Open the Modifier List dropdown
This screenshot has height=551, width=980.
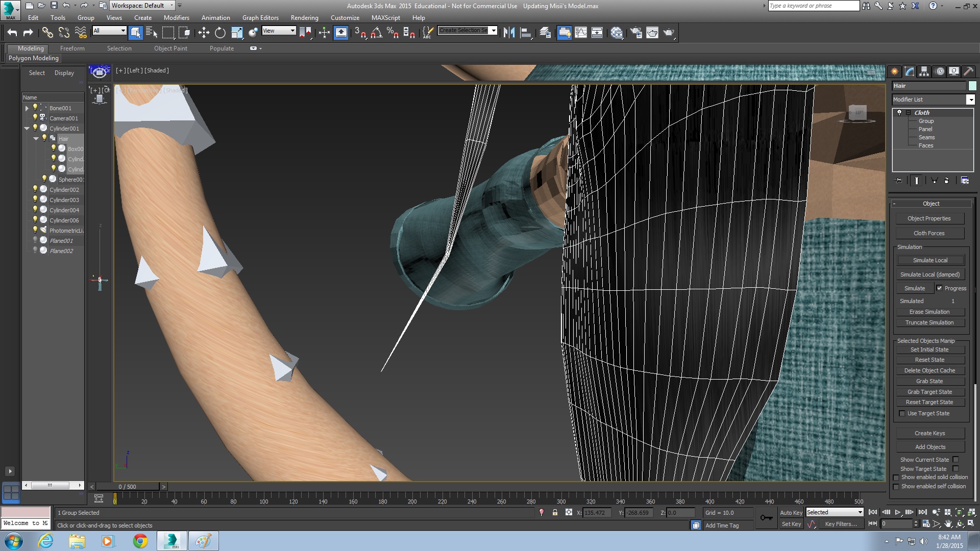[x=970, y=99]
